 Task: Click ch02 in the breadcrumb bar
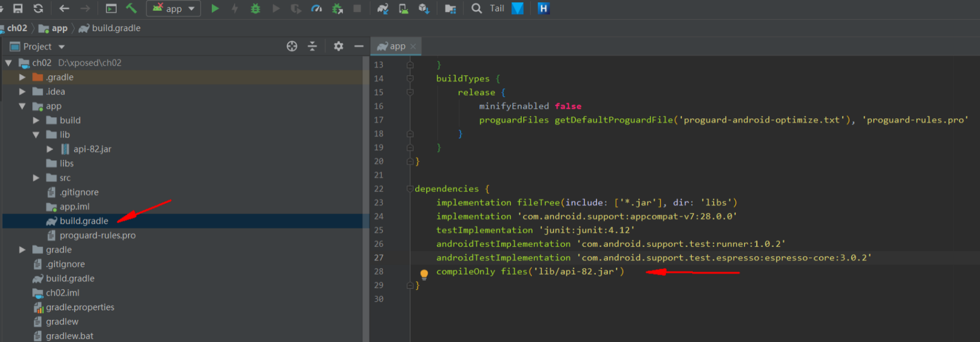17,28
